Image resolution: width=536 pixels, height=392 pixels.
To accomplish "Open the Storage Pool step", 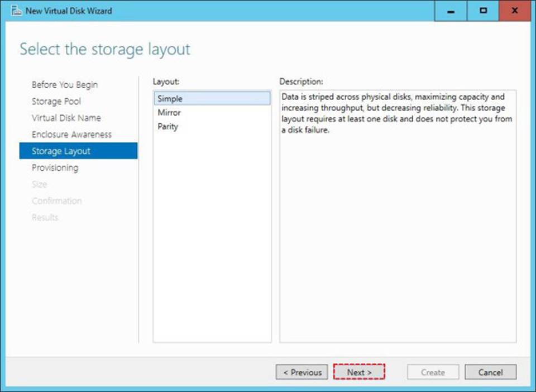I will click(56, 102).
